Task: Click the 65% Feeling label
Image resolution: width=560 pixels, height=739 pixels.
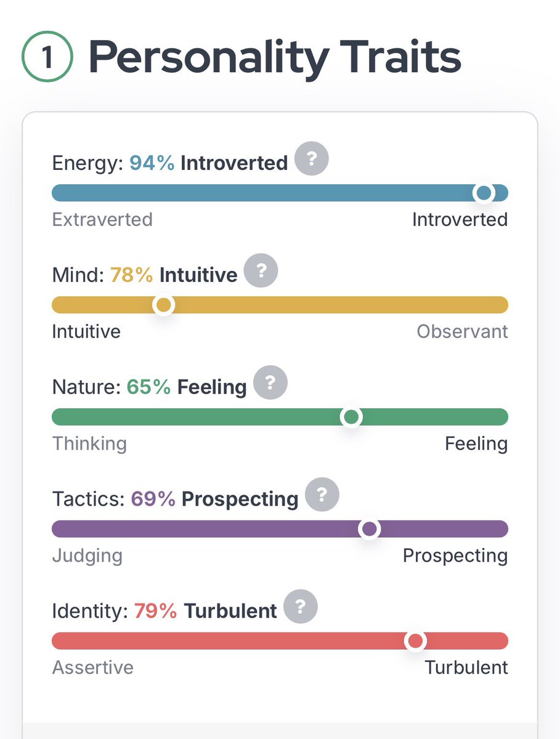Action: [187, 387]
